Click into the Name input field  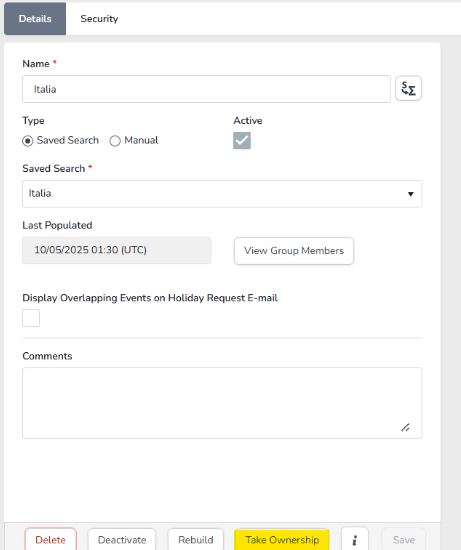coord(206,89)
